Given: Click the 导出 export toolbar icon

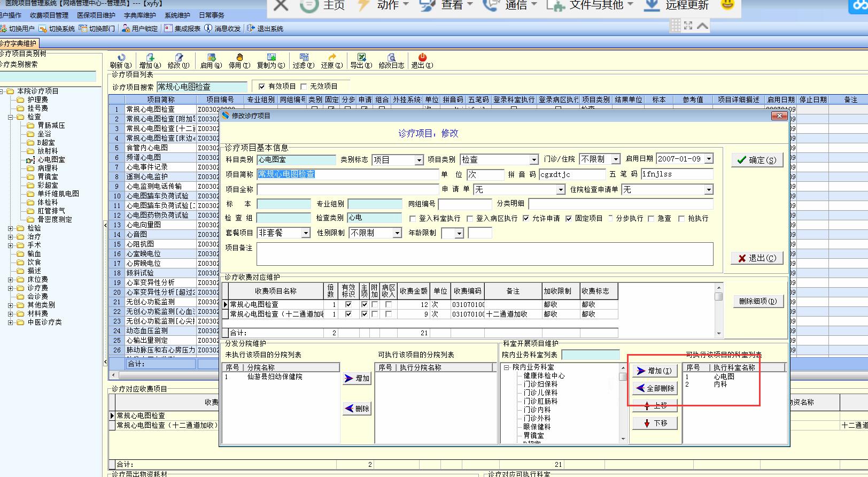Looking at the screenshot, I should pos(361,58).
